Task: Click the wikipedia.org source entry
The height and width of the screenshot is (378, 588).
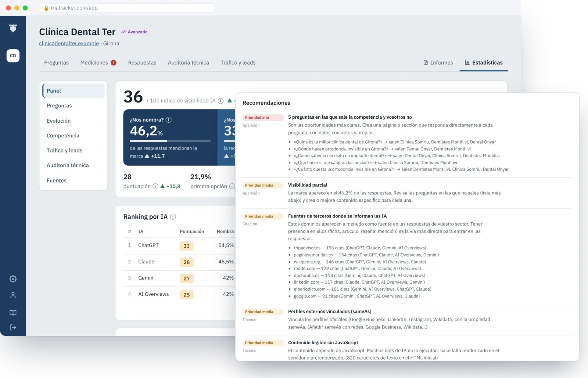Action: click(x=360, y=262)
